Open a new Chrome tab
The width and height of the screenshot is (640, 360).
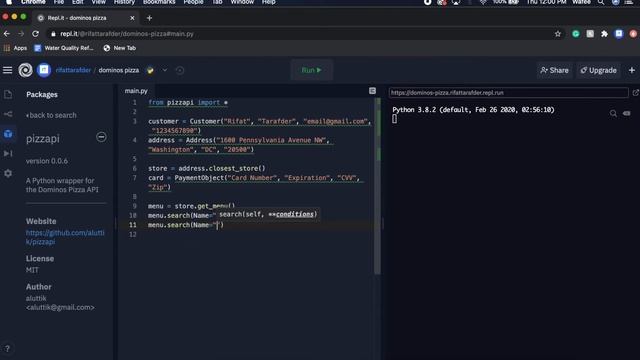[149, 18]
